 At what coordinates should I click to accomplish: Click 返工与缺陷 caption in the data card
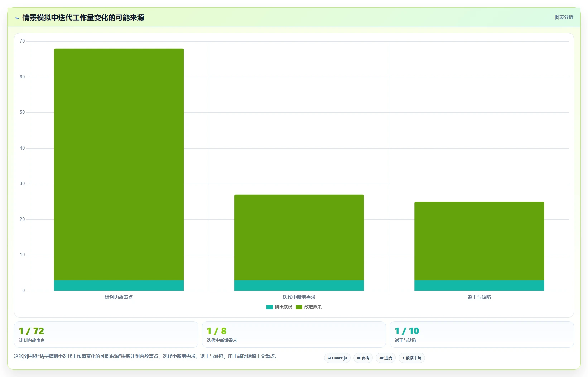pos(405,340)
